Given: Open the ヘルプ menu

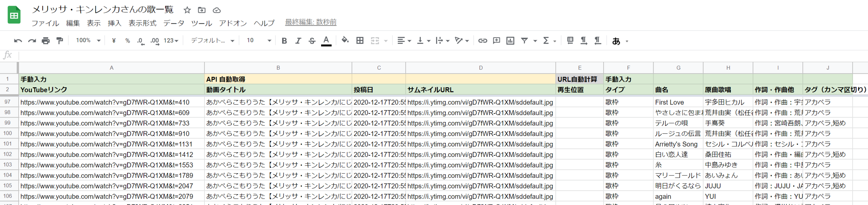Looking at the screenshot, I should click(x=264, y=23).
